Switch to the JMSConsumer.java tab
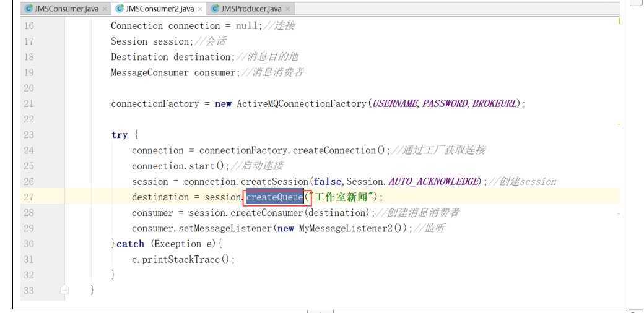Image resolution: width=644 pixels, height=313 pixels. (x=66, y=9)
